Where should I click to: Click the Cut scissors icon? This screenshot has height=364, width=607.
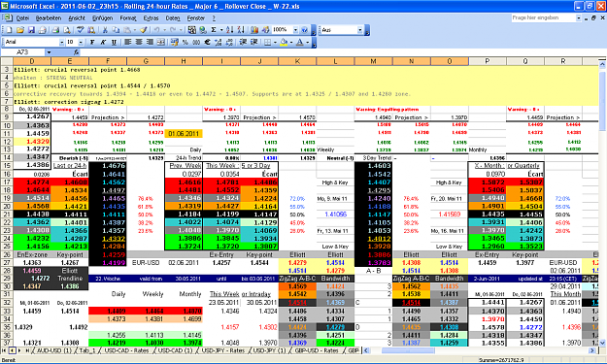coord(105,30)
